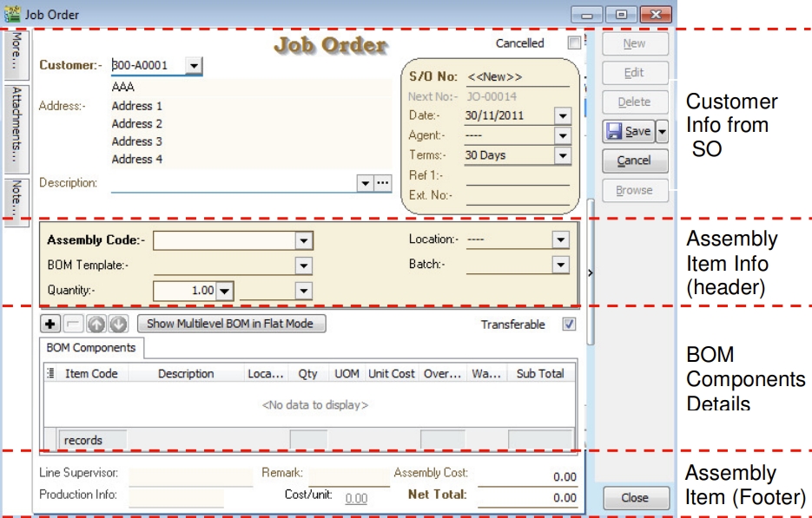Image resolution: width=812 pixels, height=518 pixels.
Task: Click the Quantity spinner arrow
Action: pos(224,292)
